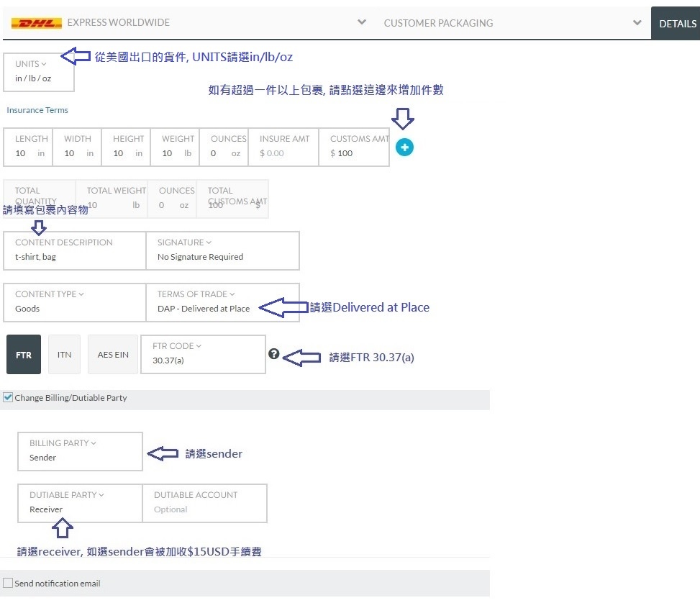This screenshot has height=603, width=700.
Task: Click the DHL logo
Action: coord(36,23)
